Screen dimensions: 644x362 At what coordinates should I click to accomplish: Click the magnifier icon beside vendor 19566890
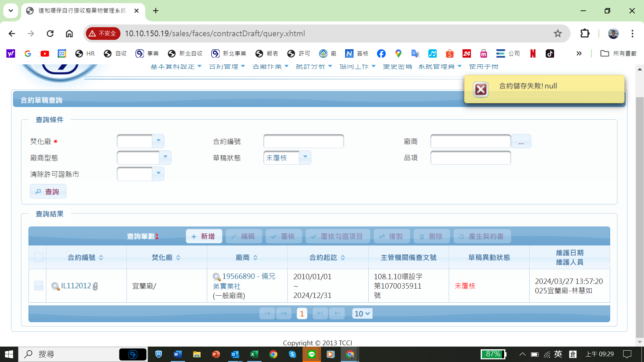pyautogui.click(x=217, y=277)
